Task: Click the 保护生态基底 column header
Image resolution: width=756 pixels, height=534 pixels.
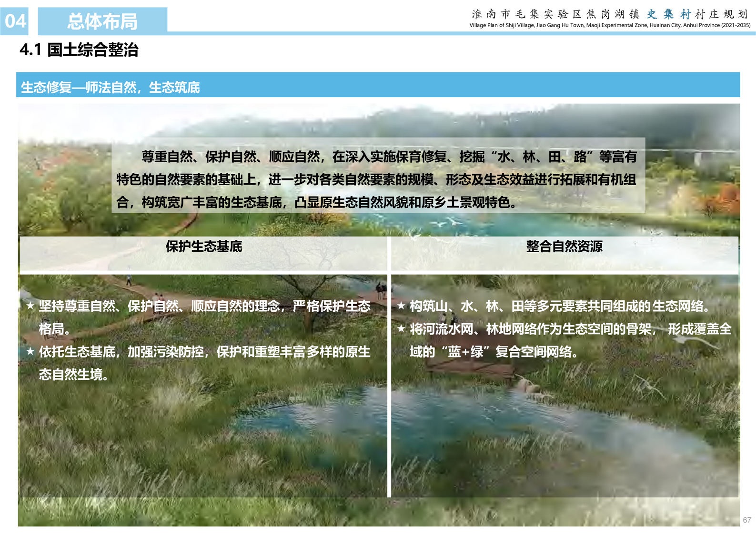Action: coord(203,247)
